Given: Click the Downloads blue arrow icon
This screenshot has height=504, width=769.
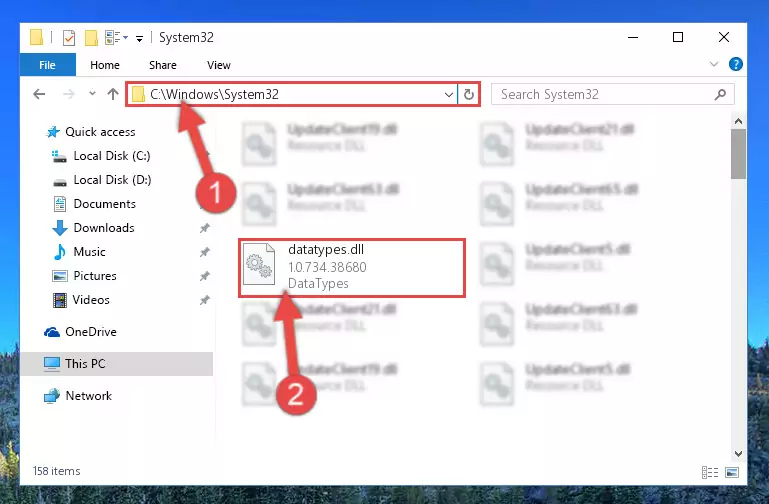Looking at the screenshot, I should pyautogui.click(x=60, y=228).
